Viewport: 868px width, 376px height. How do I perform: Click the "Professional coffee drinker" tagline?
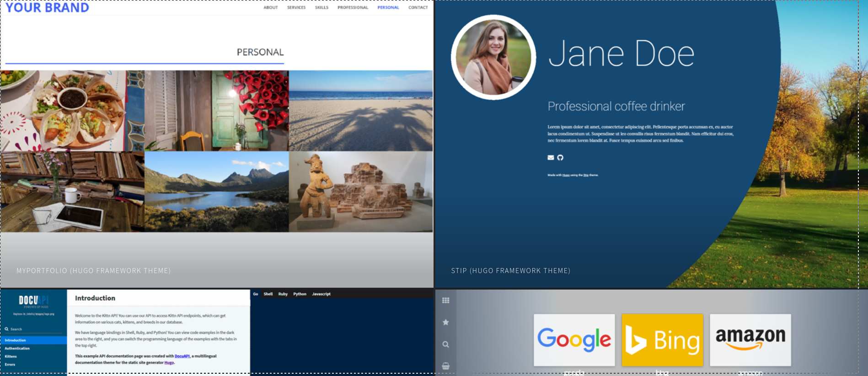[616, 107]
